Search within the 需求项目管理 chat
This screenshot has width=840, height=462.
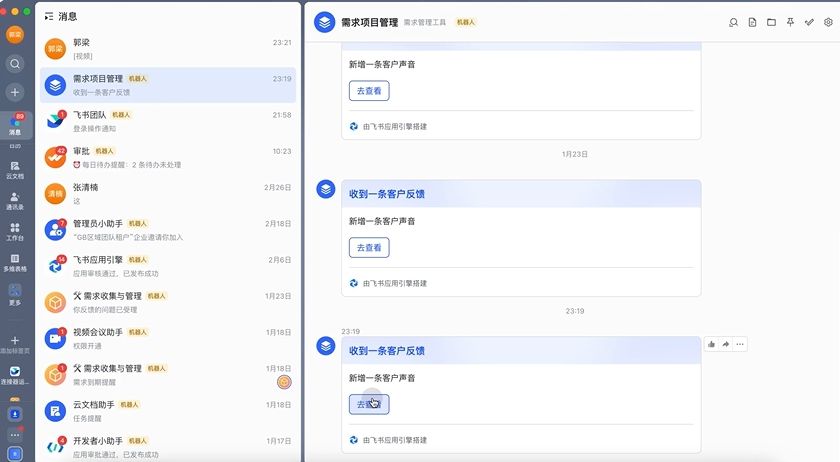pos(733,22)
